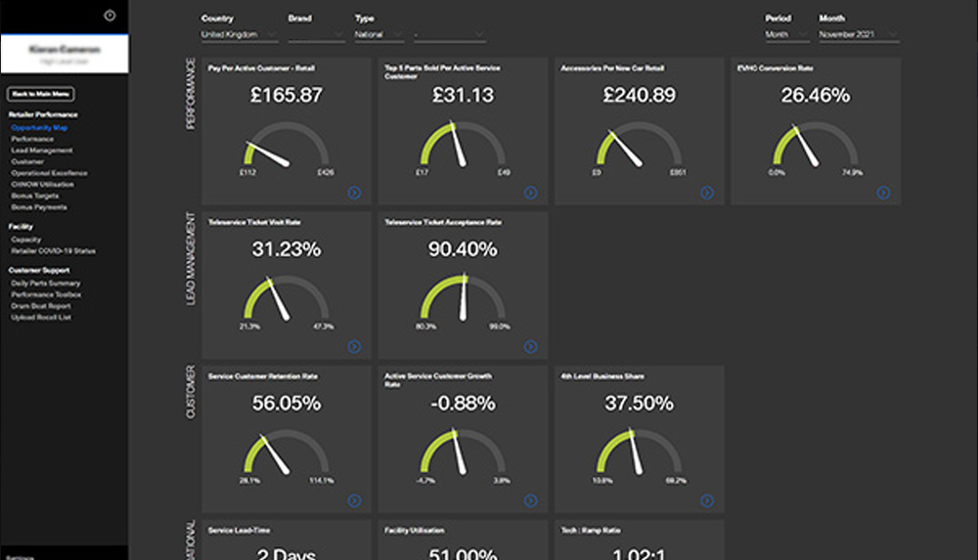
Task: Click the £240.89 value
Action: (x=640, y=95)
